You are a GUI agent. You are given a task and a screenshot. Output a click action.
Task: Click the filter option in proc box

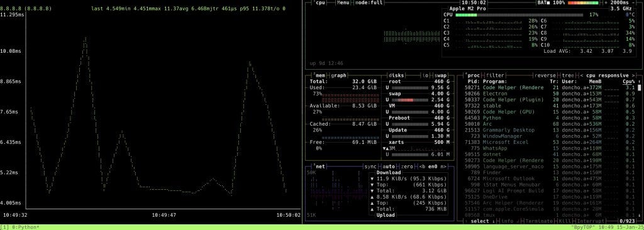coord(496,75)
